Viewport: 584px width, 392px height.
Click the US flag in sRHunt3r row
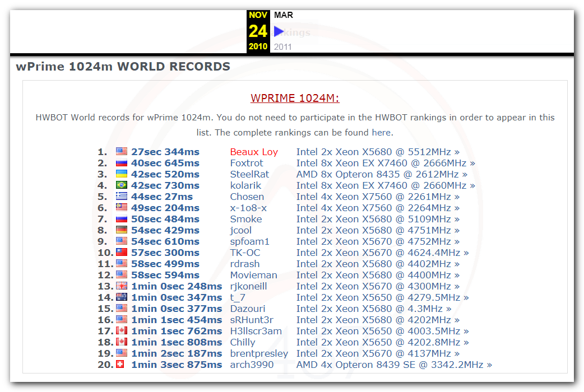[122, 319]
